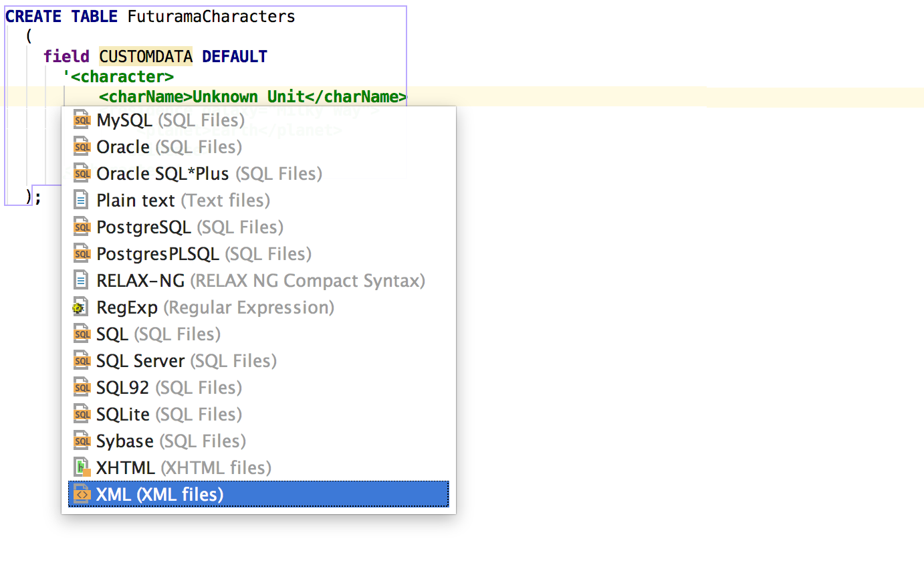924x575 pixels.
Task: Select Sybase (SQL Files) from popup
Action: click(x=259, y=441)
